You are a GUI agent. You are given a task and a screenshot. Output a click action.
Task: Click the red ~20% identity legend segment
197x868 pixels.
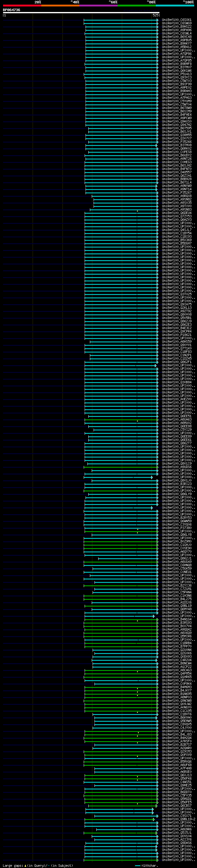22,6
